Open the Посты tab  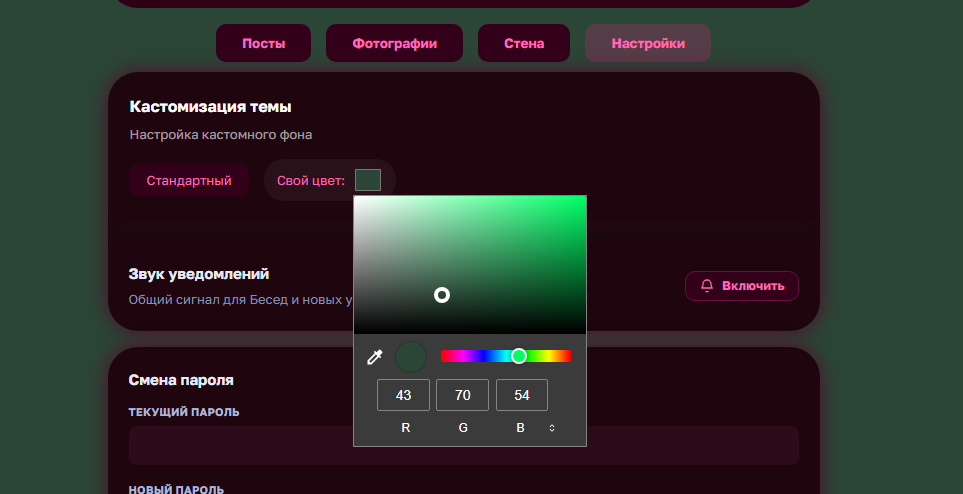pyautogui.click(x=263, y=43)
